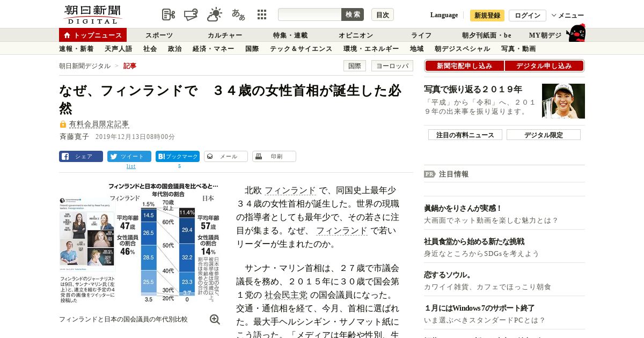Click the lock icon beside 有料会員限定記事
This screenshot has width=644, height=338.
[63, 124]
